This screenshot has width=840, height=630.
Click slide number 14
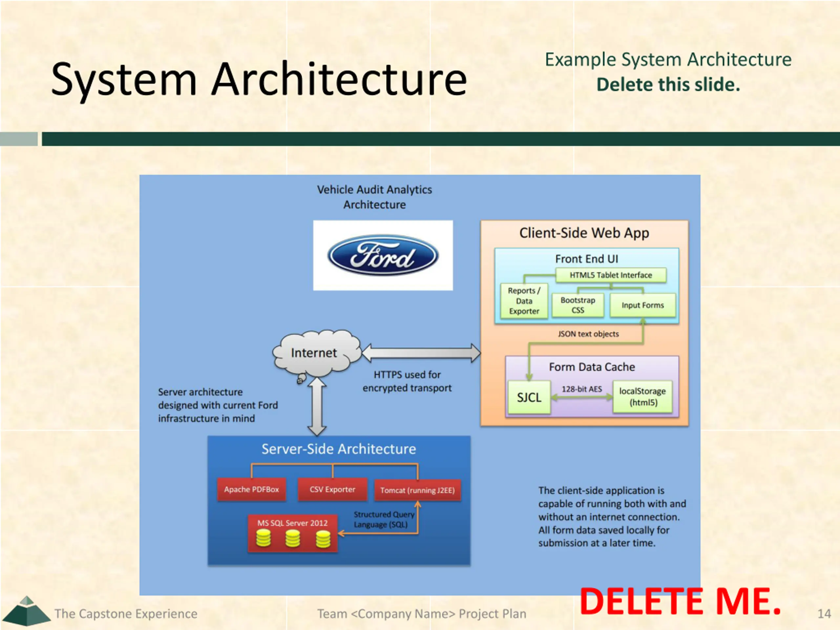(824, 614)
